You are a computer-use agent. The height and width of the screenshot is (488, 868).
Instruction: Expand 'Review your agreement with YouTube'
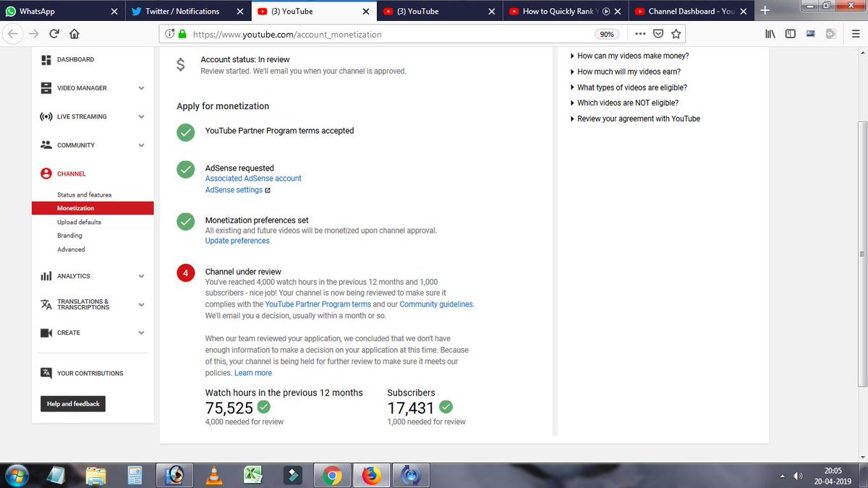coord(635,119)
